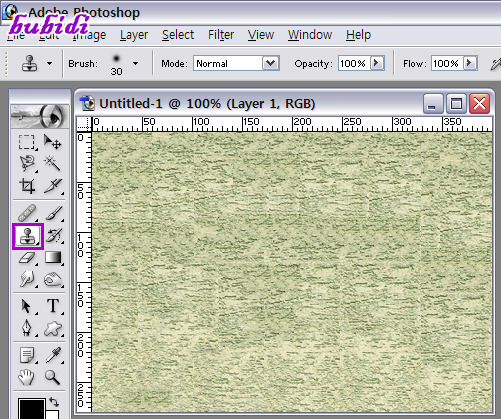501x419 pixels.
Task: Select the Eraser tool
Action: 26,258
